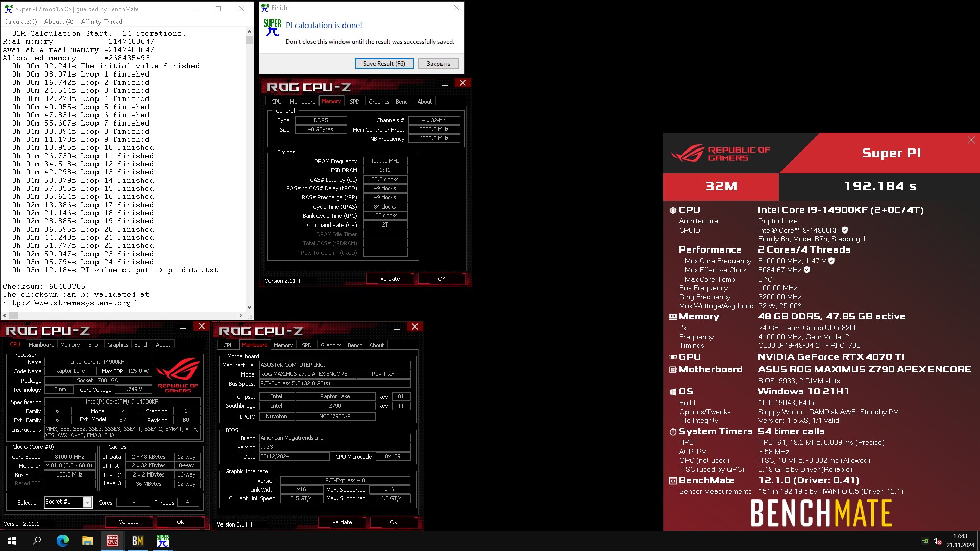Open About...(A) menu in Super PI
This screenshot has width=980, height=551.
click(59, 22)
